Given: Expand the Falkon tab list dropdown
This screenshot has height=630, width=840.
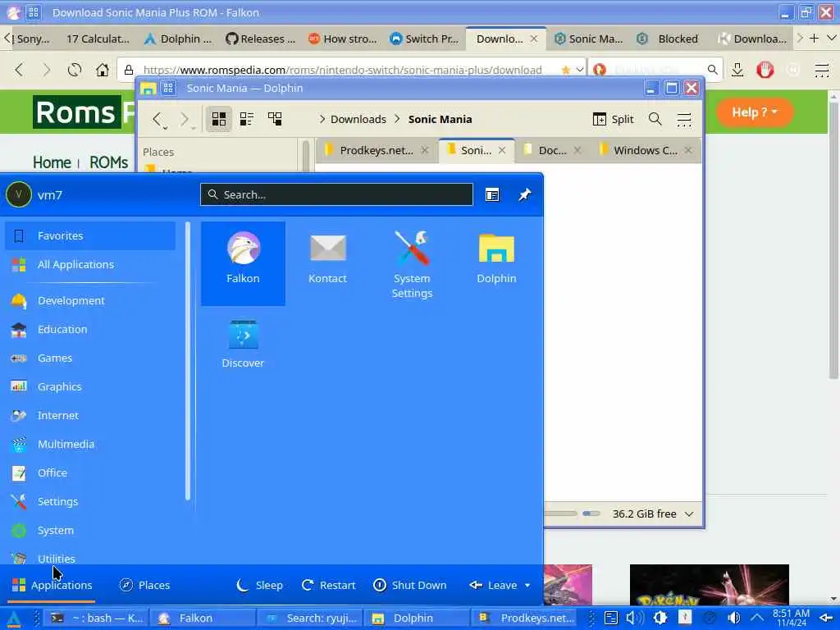Looking at the screenshot, I should coord(832,38).
